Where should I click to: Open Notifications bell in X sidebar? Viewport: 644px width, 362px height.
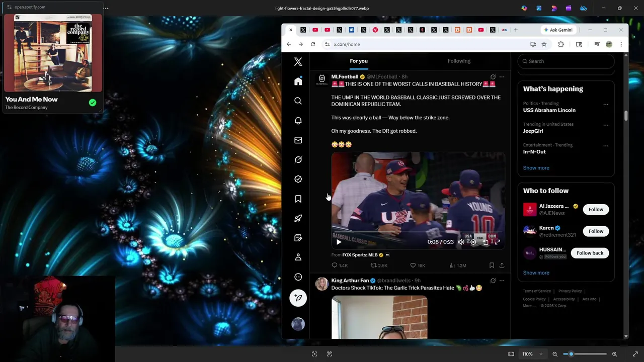click(x=298, y=121)
